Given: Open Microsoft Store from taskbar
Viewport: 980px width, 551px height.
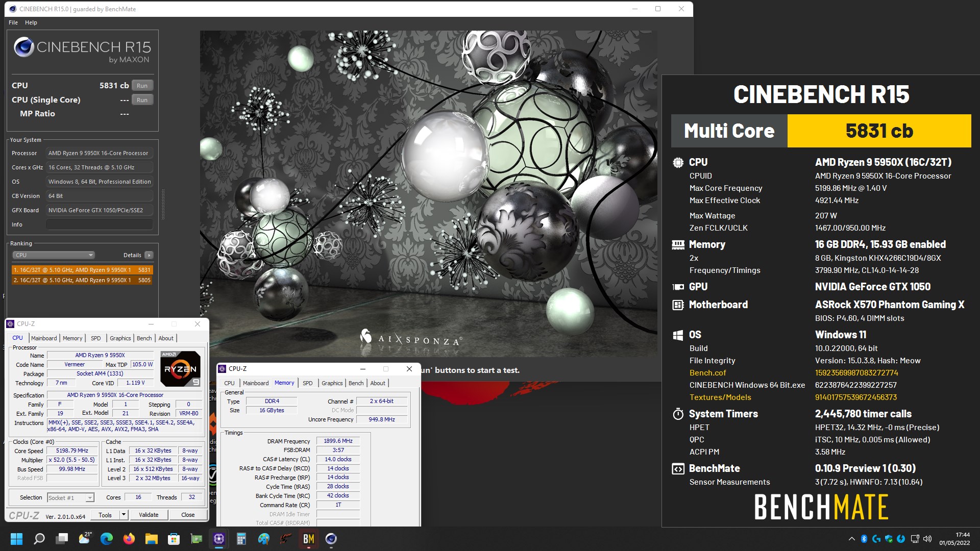Looking at the screenshot, I should (x=174, y=539).
